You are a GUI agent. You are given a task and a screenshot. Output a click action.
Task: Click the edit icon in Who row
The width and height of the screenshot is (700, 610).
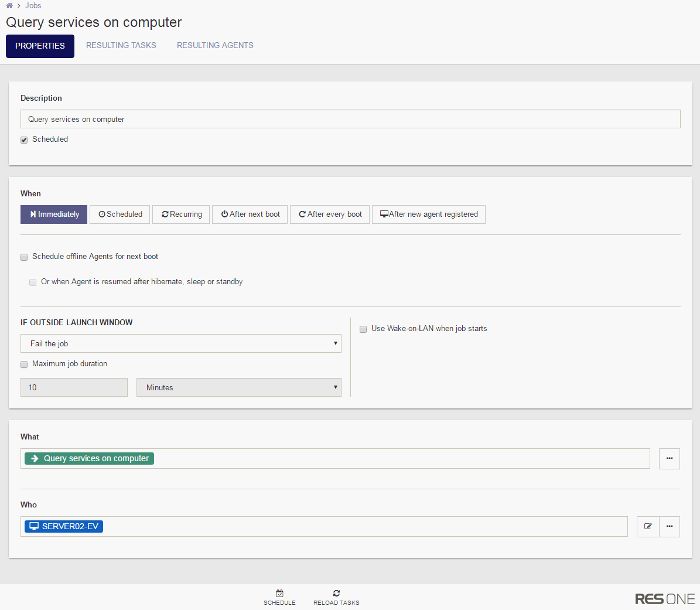click(648, 526)
